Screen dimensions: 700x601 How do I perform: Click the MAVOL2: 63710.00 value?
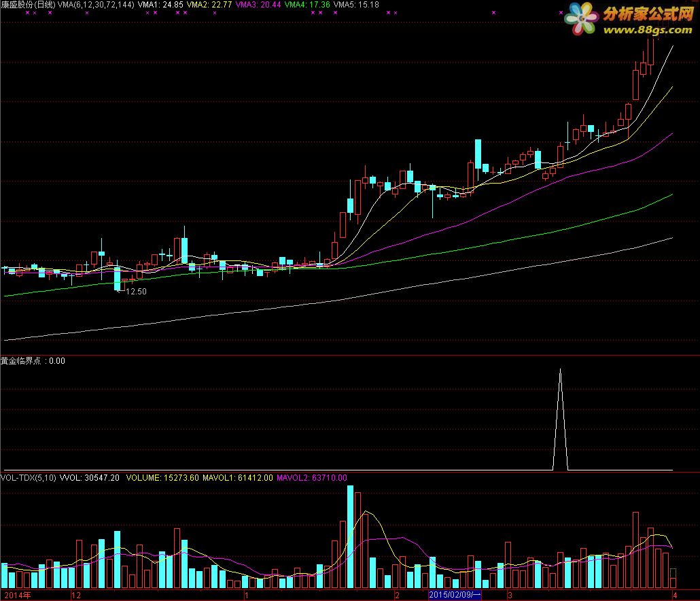[312, 478]
